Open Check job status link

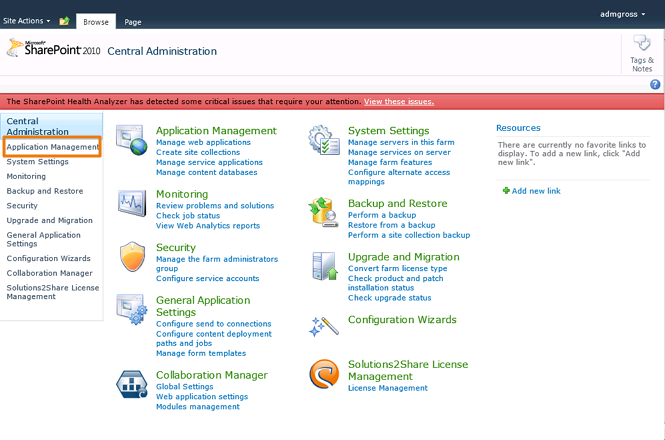pyautogui.click(x=188, y=216)
